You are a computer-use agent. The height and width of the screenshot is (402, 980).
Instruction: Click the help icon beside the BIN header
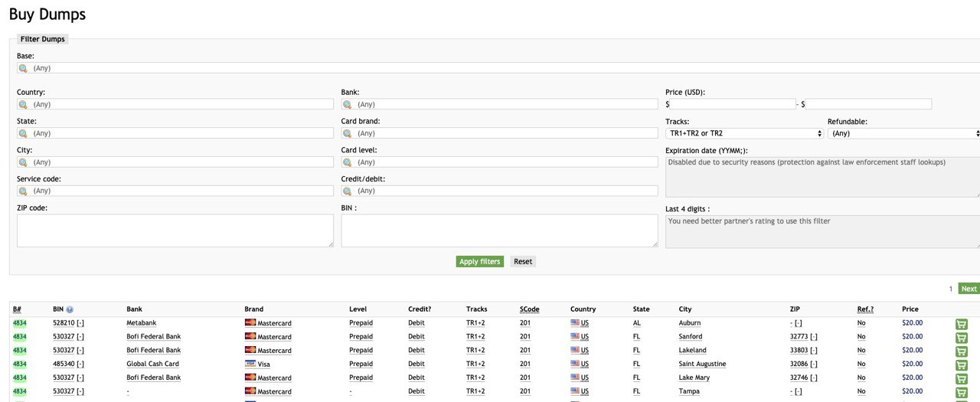[x=70, y=310]
